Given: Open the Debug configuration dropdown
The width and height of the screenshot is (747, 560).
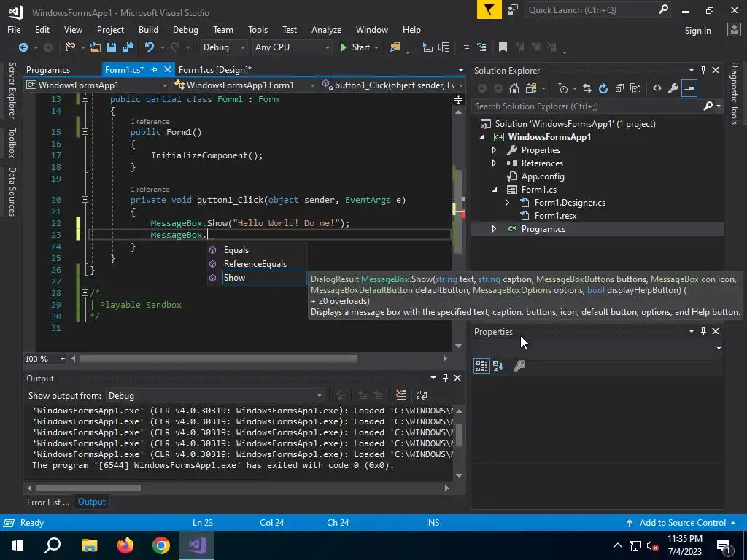Looking at the screenshot, I should coord(223,47).
